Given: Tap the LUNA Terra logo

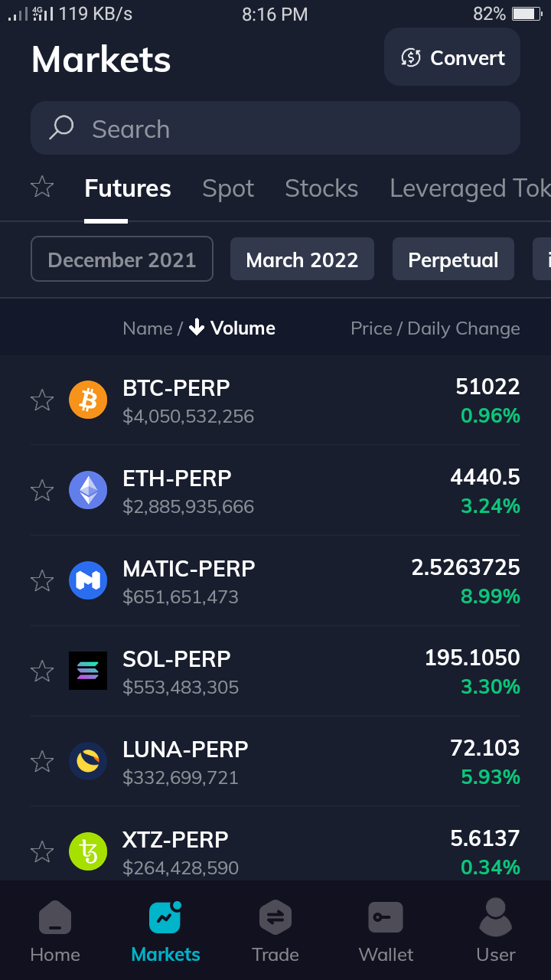Looking at the screenshot, I should [x=88, y=761].
